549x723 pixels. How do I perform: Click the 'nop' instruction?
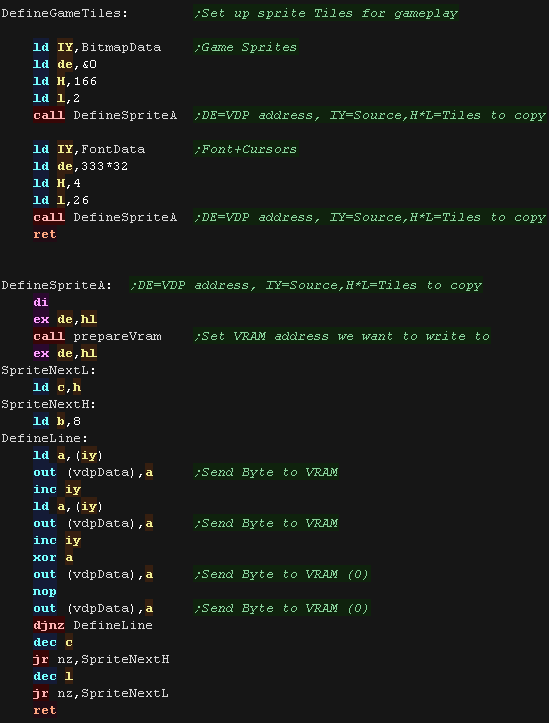pos(45,592)
